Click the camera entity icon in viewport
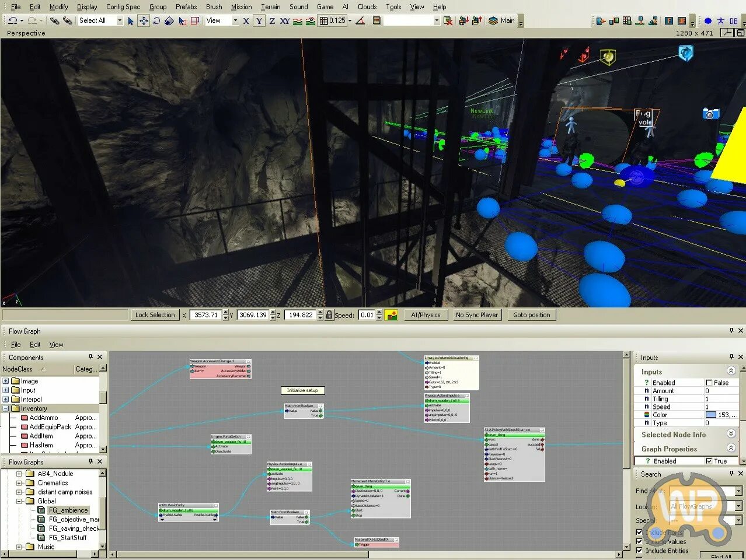This screenshot has width=746, height=560. [x=710, y=114]
